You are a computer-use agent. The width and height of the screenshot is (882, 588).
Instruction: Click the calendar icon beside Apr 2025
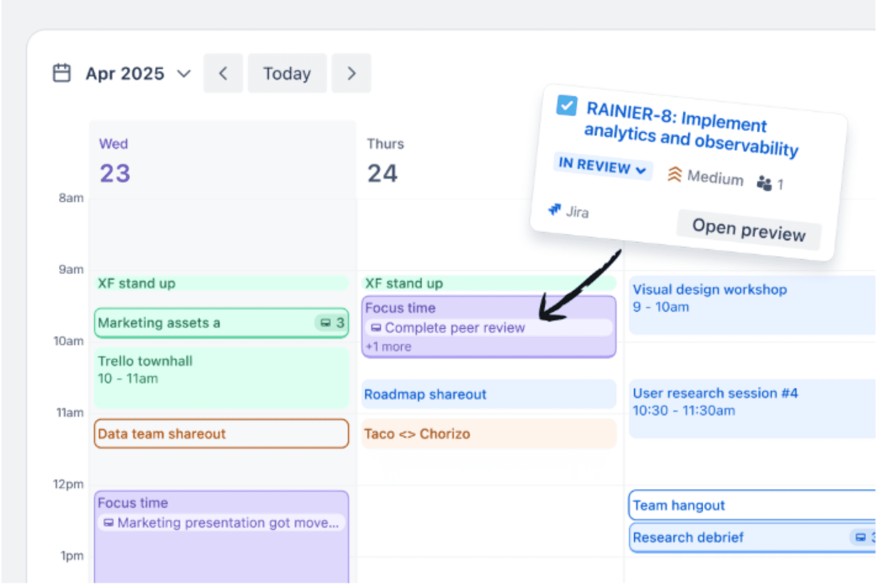(x=62, y=73)
